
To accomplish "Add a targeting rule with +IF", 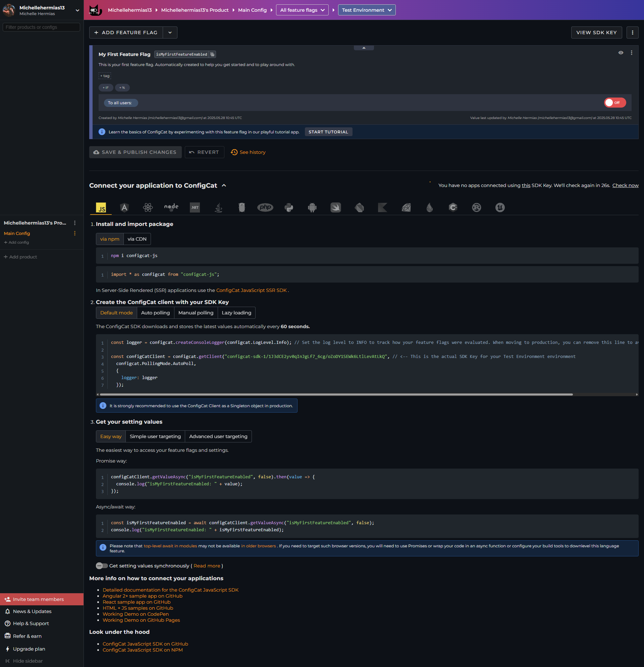I will (x=106, y=88).
